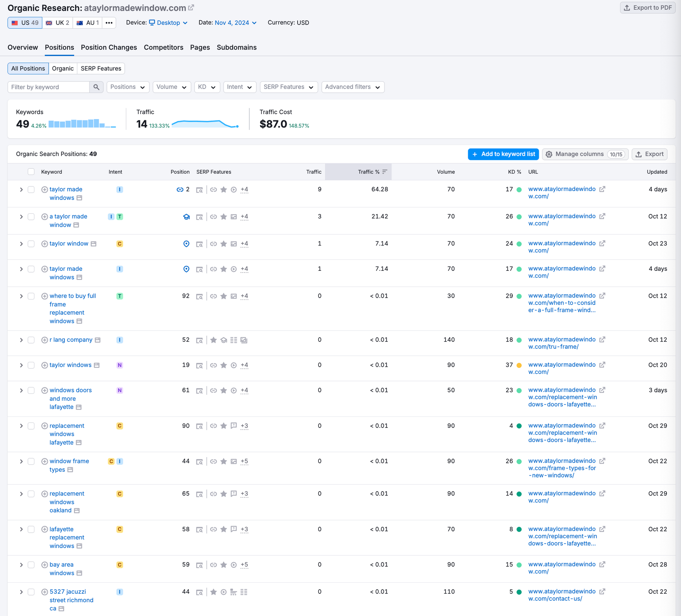This screenshot has height=616, width=681.
Task: Click the keyword details icon after 'taylor window'
Action: tap(94, 244)
